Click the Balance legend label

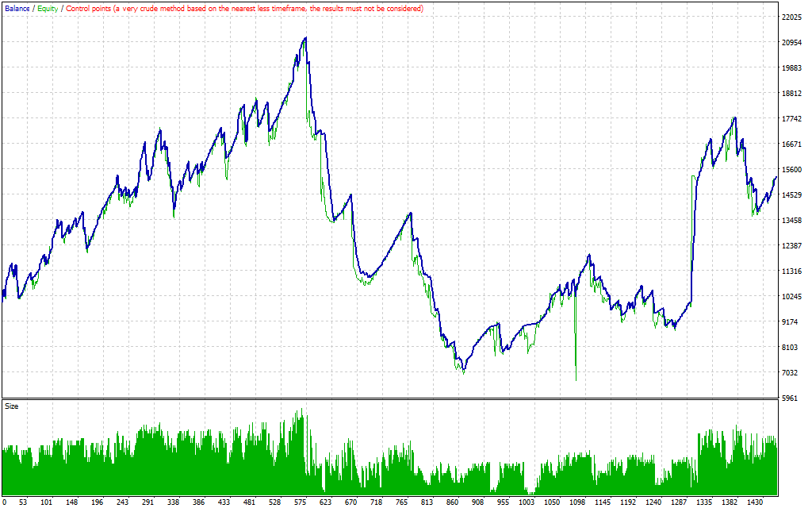tap(17, 8)
